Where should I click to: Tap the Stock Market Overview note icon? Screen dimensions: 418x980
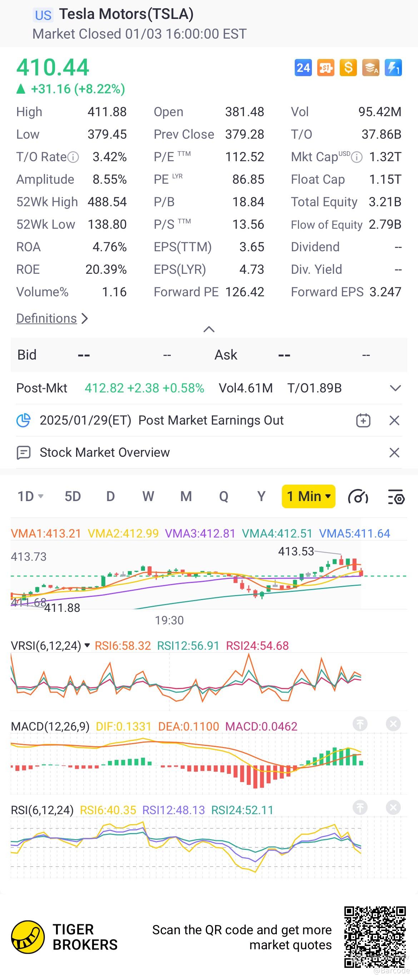pyautogui.click(x=24, y=452)
